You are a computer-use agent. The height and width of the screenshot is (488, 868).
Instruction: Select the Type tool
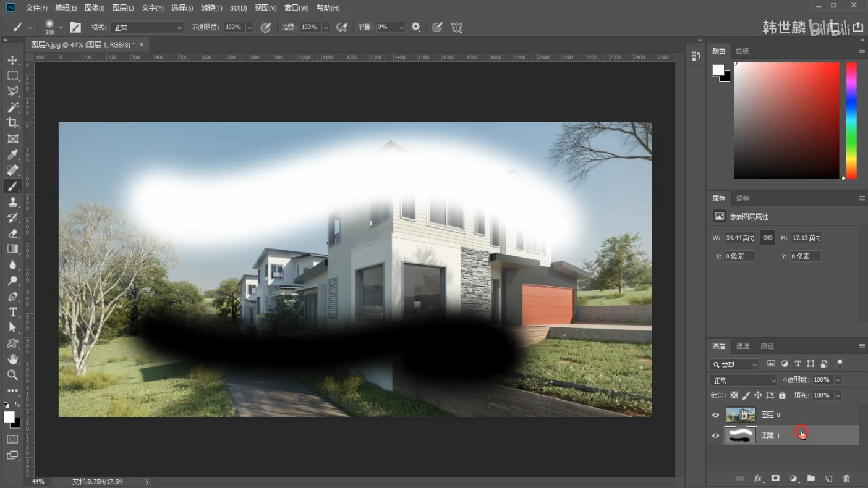[12, 312]
